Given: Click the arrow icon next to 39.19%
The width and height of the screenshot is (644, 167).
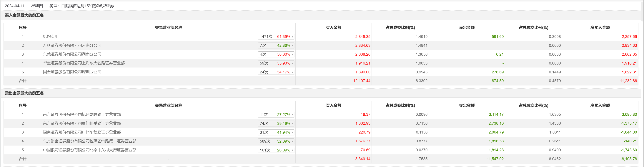Looking at the screenshot, I should point(292,124).
